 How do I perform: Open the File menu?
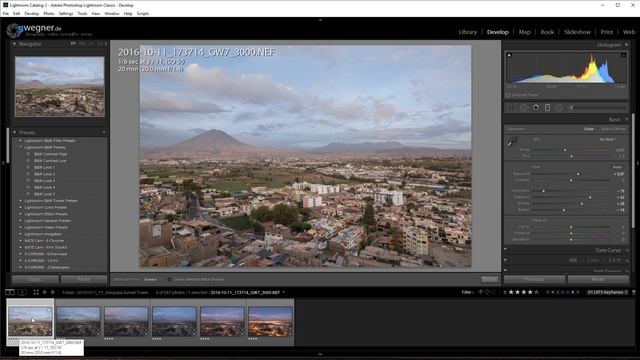[5, 13]
